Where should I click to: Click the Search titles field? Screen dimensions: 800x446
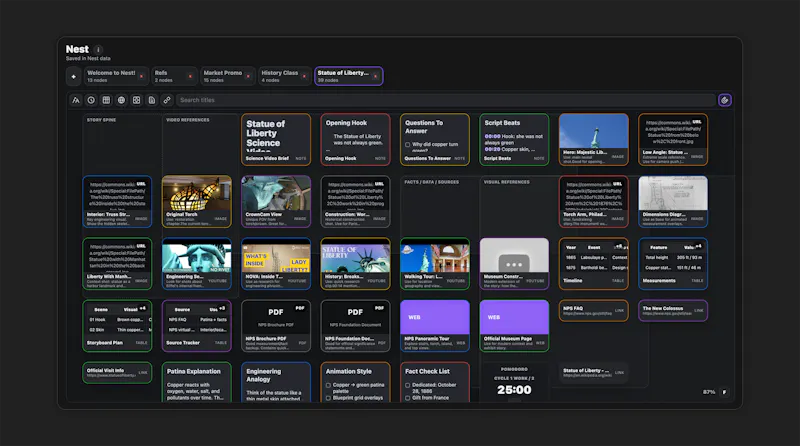tap(446, 100)
